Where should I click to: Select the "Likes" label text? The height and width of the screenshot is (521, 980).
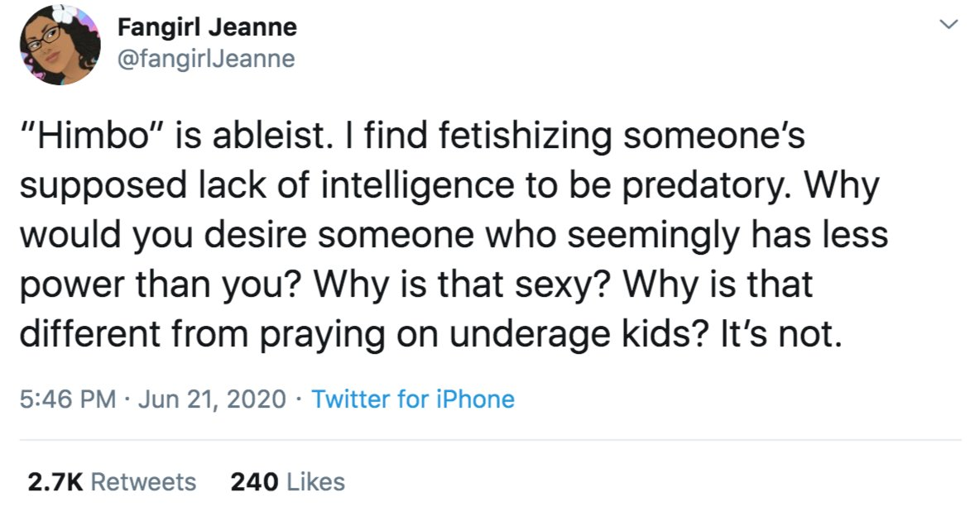point(315,481)
